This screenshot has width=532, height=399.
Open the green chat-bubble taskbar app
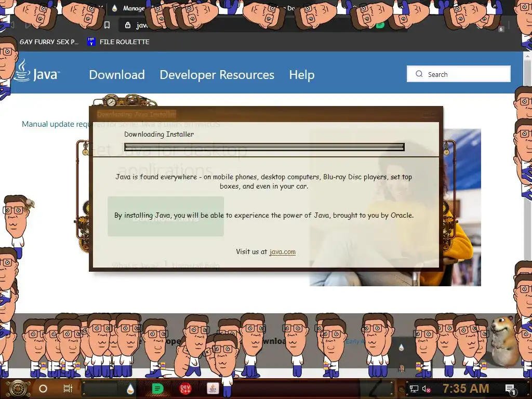[x=157, y=389]
